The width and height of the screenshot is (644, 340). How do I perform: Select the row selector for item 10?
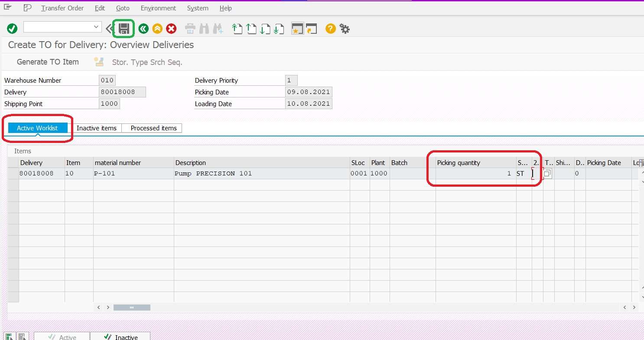(13, 174)
